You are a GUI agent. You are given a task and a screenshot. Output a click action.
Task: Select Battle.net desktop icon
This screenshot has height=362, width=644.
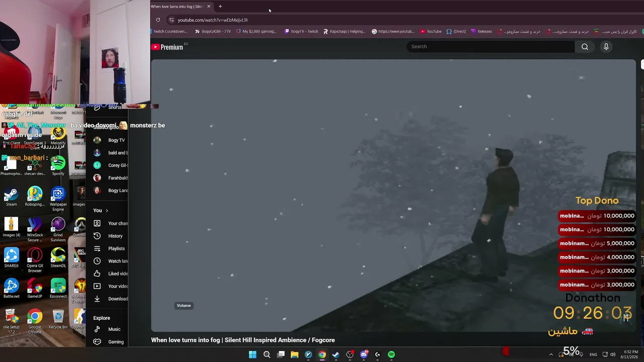(12, 289)
